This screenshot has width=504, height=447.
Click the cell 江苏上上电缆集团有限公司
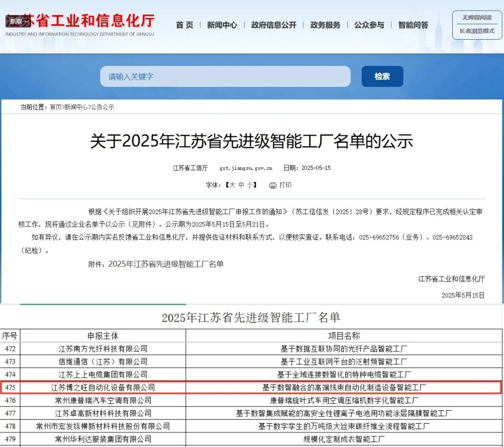coord(103,374)
